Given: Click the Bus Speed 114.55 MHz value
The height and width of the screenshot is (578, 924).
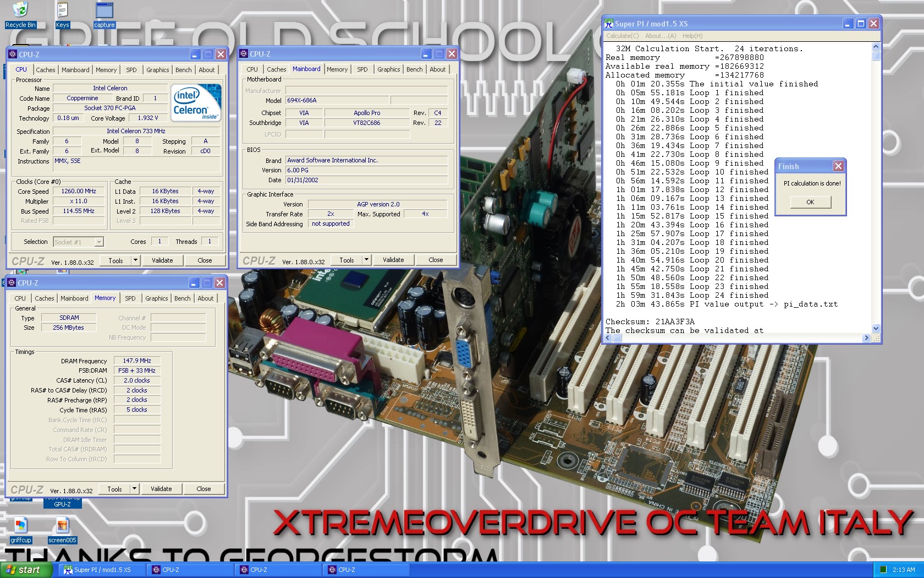Looking at the screenshot, I should coord(79,211).
